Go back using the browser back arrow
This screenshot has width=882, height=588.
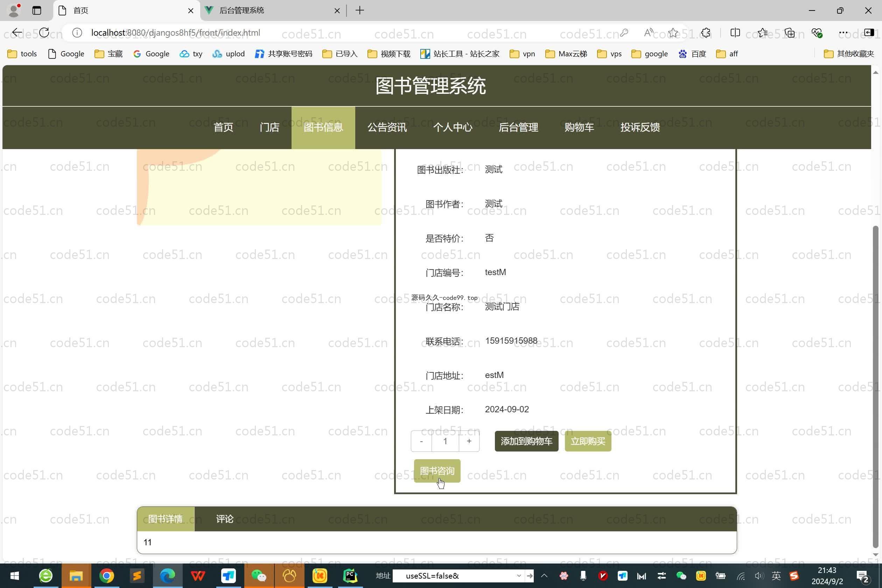pyautogui.click(x=17, y=33)
